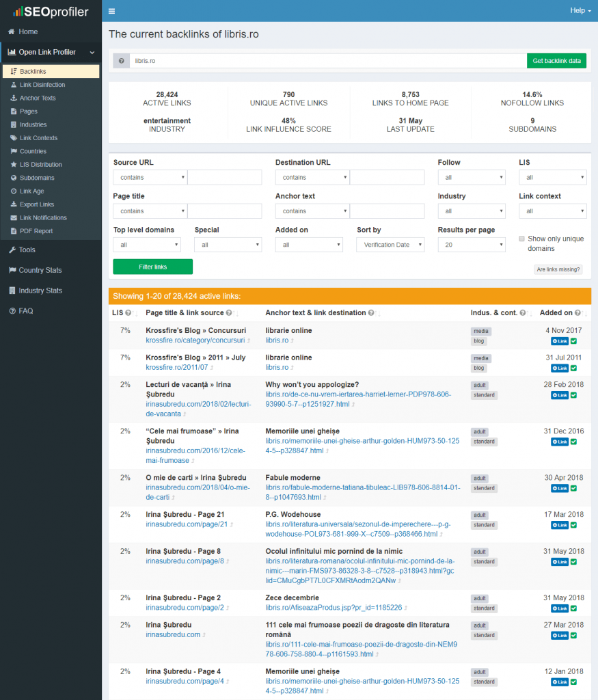Image resolution: width=598 pixels, height=700 pixels.
Task: Open Subdomains section
Action: coord(37,178)
